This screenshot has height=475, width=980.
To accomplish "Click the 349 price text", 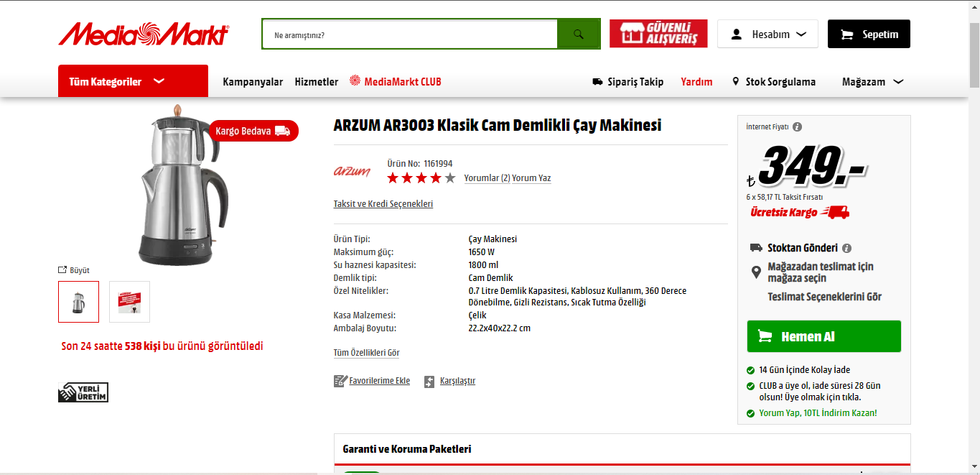I will [811, 165].
